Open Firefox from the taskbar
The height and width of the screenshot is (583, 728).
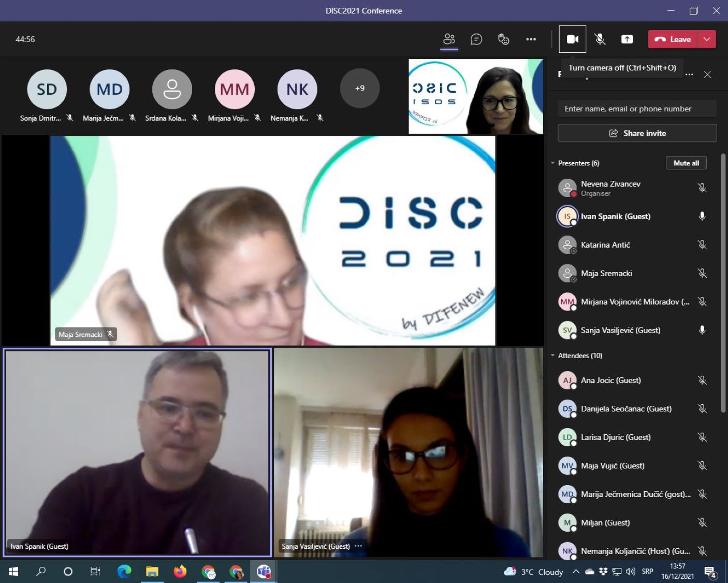[x=180, y=572]
